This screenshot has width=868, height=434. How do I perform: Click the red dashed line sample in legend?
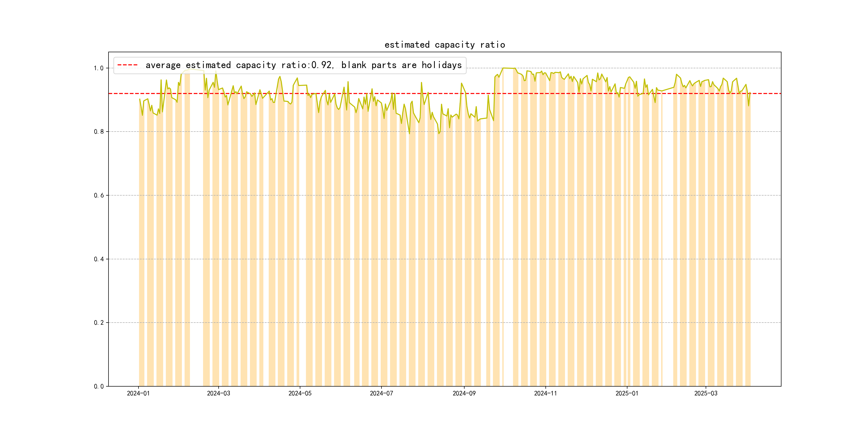(x=127, y=65)
